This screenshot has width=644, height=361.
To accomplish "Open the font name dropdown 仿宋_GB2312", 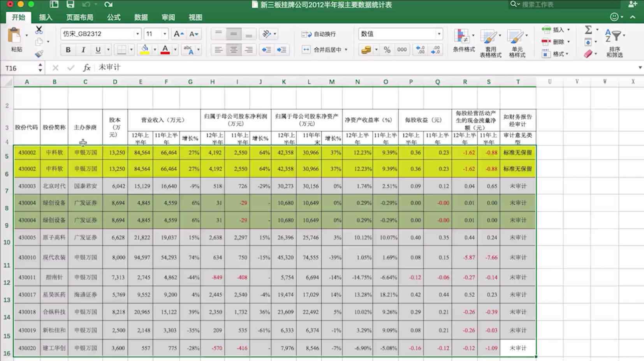I will coord(137,34).
